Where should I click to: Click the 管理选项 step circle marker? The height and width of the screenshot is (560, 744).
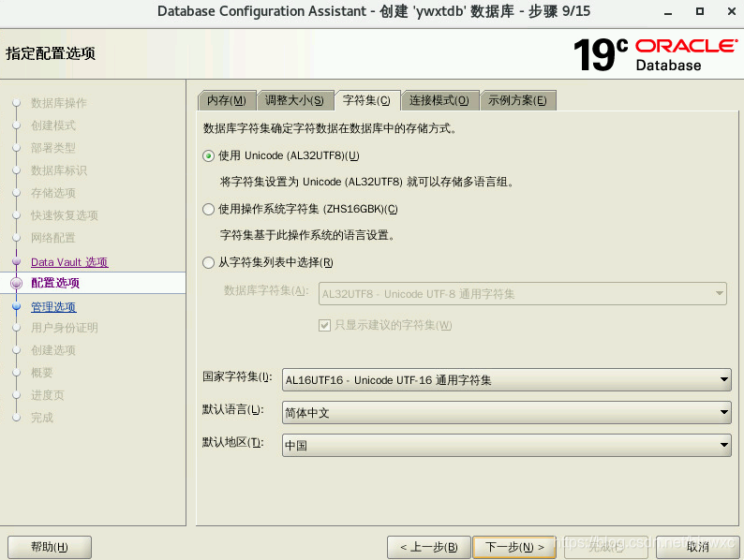click(x=16, y=306)
